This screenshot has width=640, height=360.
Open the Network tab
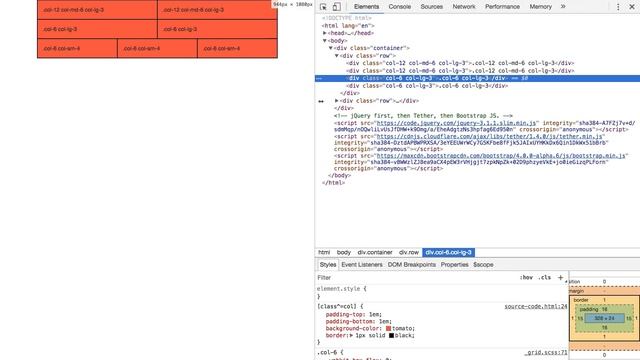pyautogui.click(x=464, y=7)
